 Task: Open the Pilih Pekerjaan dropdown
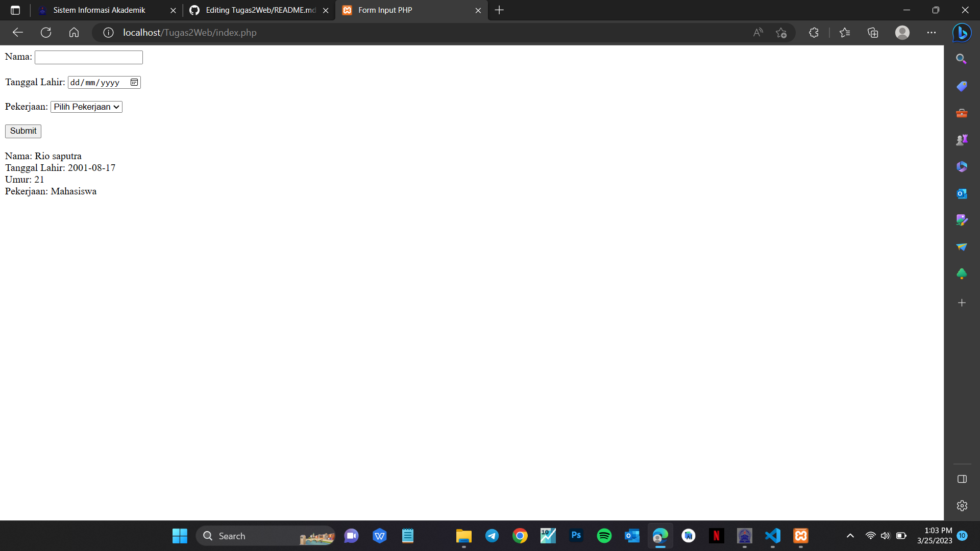coord(86,107)
